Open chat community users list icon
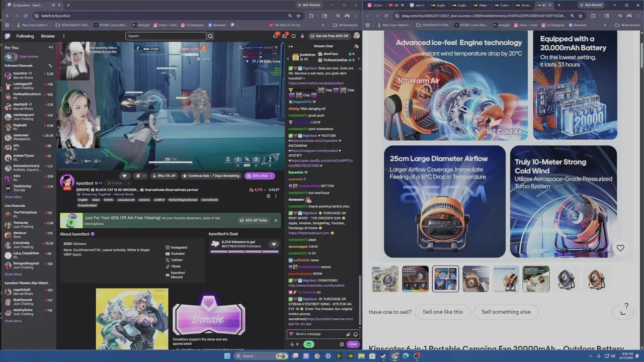The width and height of the screenshot is (644, 362). coord(356,46)
